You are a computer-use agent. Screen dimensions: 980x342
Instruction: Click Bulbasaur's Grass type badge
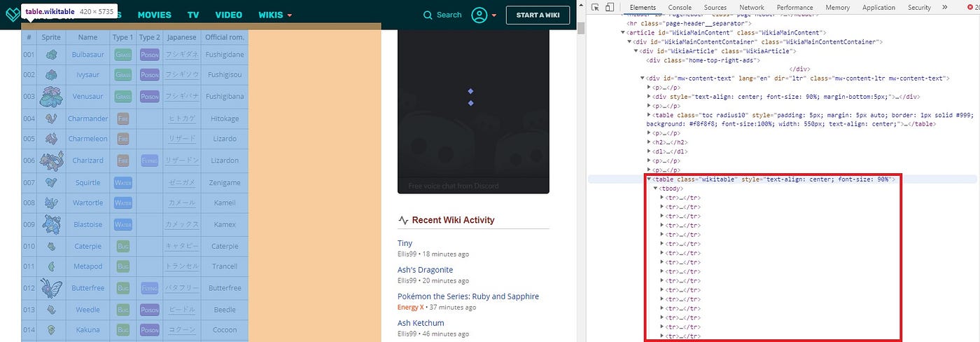coord(122,55)
